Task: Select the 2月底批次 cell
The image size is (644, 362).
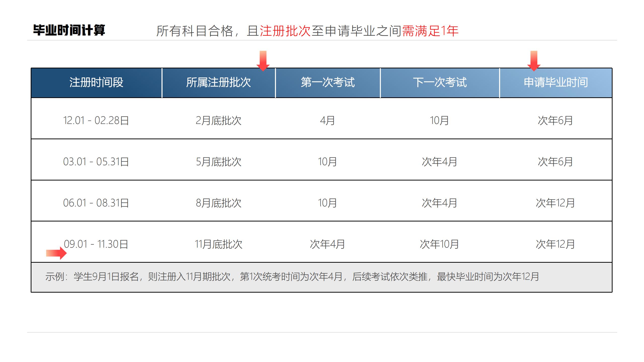Action: point(218,120)
